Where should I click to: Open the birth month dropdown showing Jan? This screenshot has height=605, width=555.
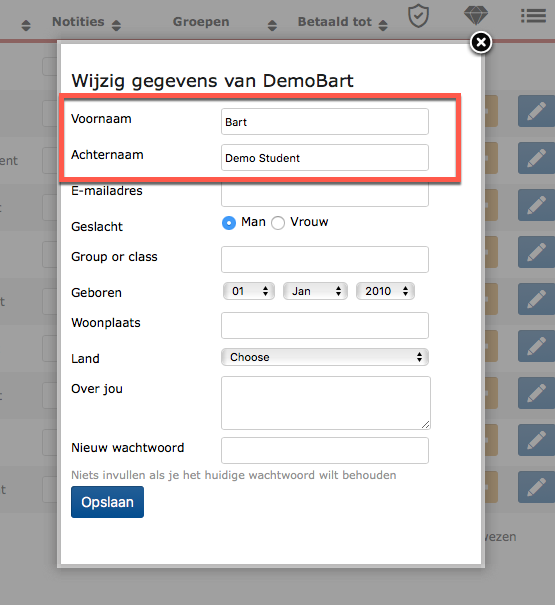pyautogui.click(x=315, y=291)
